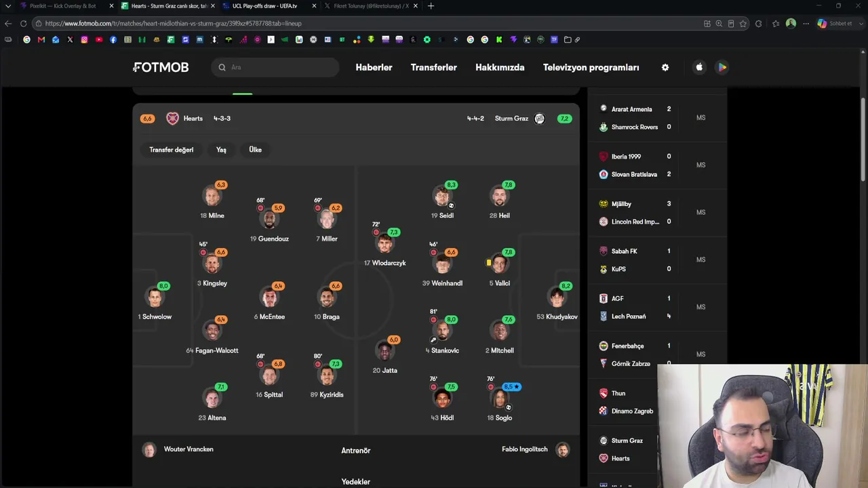Open goalkeeper Schwolow's player photo

coord(155,297)
